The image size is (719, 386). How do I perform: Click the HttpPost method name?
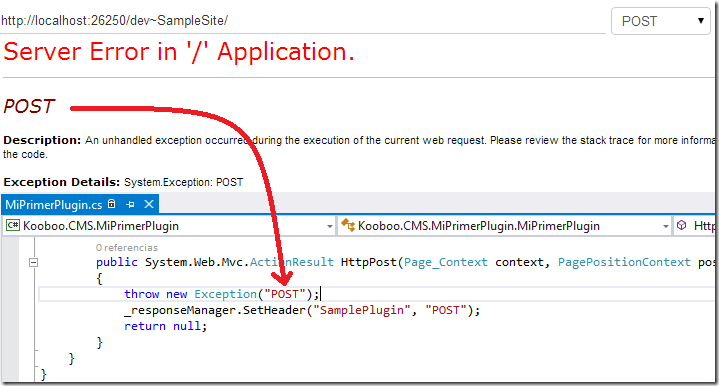[369, 262]
